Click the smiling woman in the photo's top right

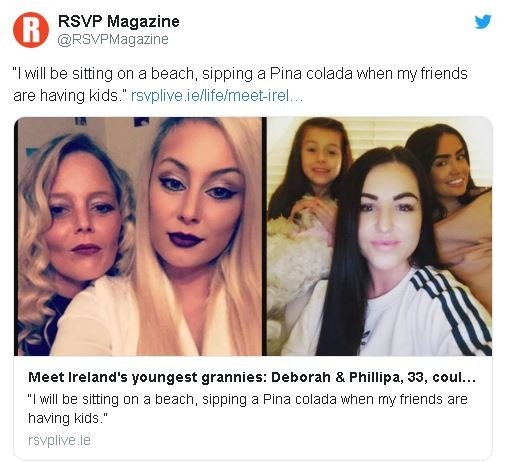[452, 163]
